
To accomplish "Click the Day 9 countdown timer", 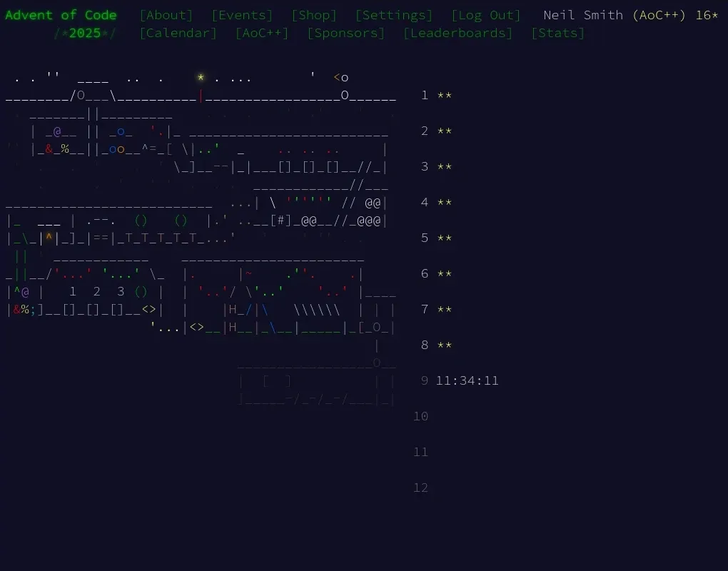I will coord(467,380).
